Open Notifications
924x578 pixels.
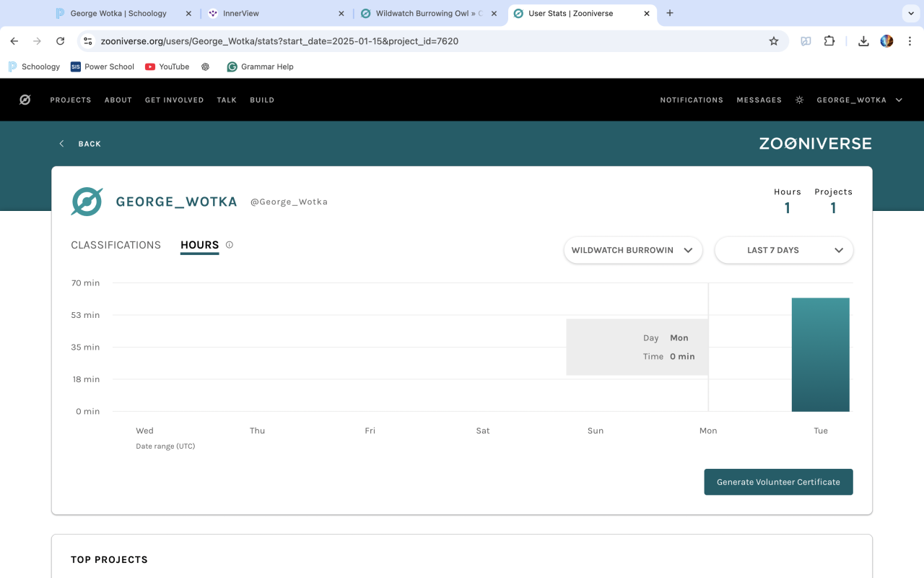point(692,100)
